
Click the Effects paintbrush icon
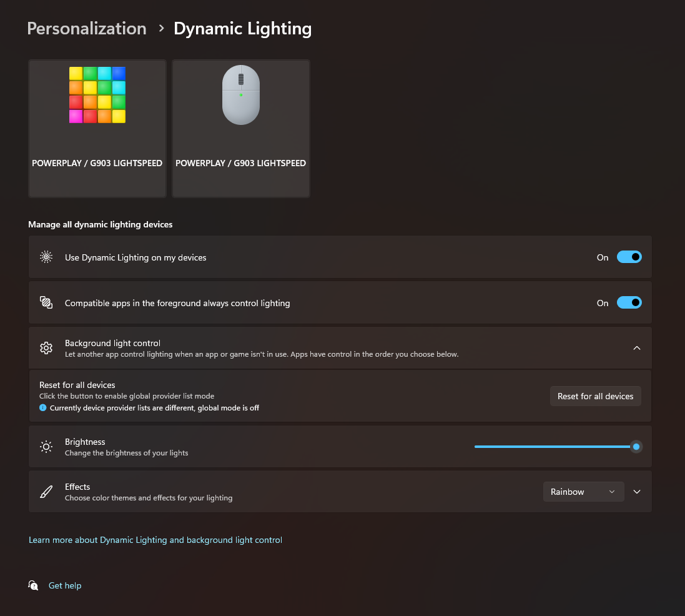46,492
